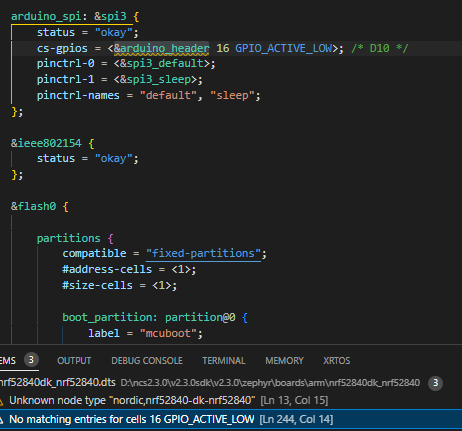Click warning icon for No matching entries

pos(1,420)
